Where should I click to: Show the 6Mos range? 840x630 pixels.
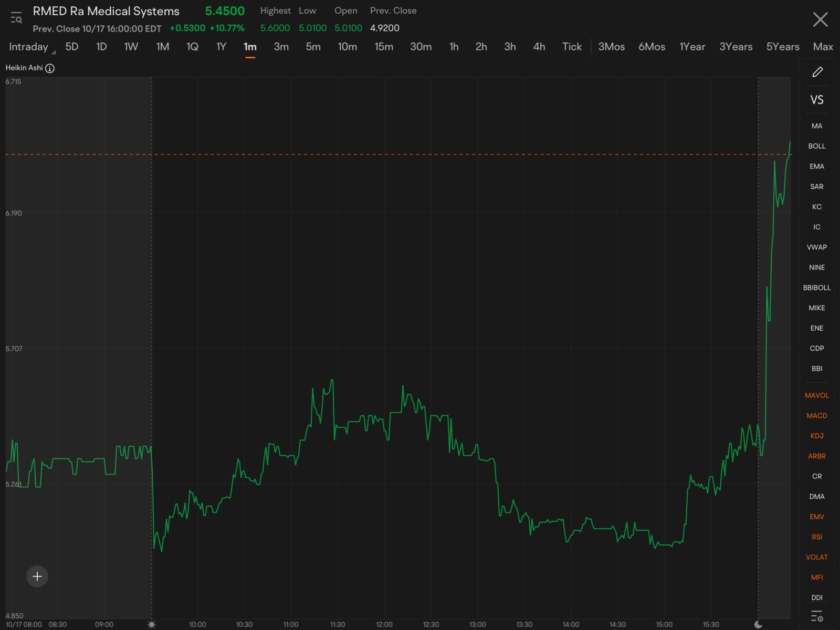(x=652, y=47)
